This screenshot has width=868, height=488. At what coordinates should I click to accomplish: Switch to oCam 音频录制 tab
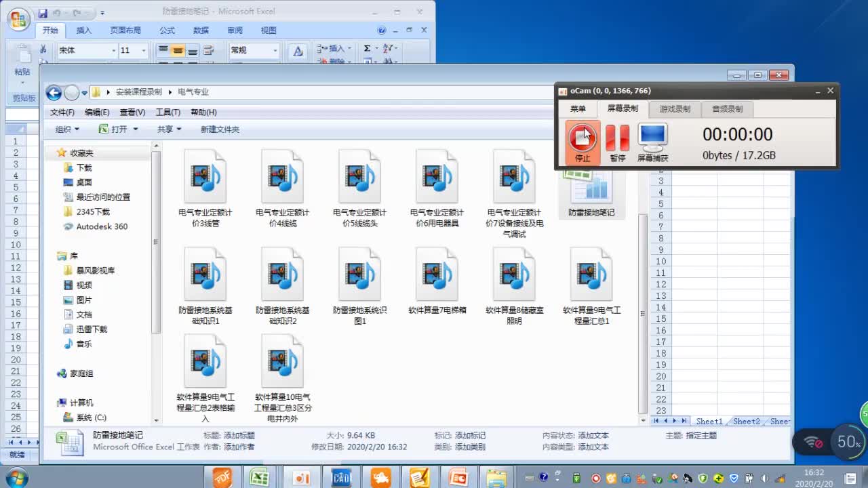pyautogui.click(x=727, y=109)
